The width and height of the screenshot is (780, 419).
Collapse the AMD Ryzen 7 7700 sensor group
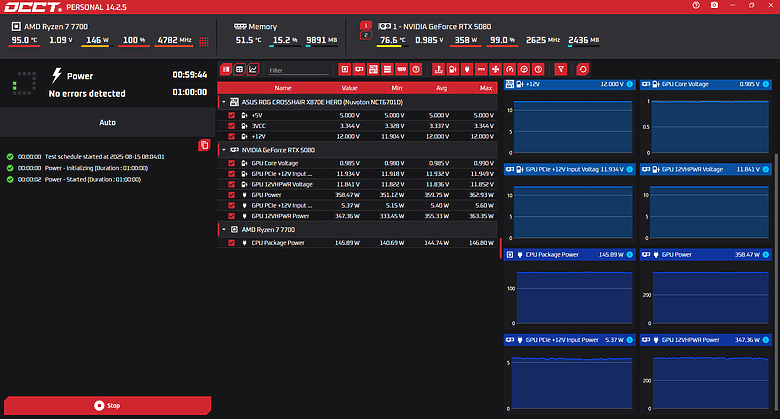click(224, 229)
